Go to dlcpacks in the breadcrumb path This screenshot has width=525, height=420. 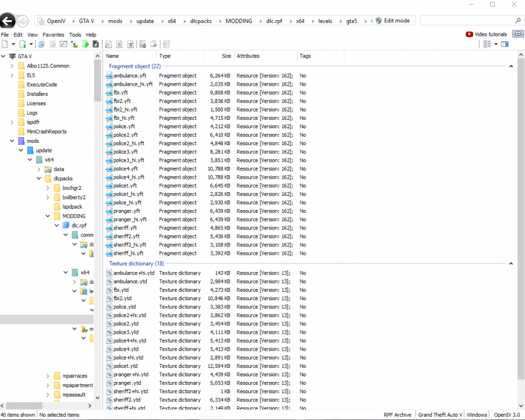pyautogui.click(x=202, y=21)
